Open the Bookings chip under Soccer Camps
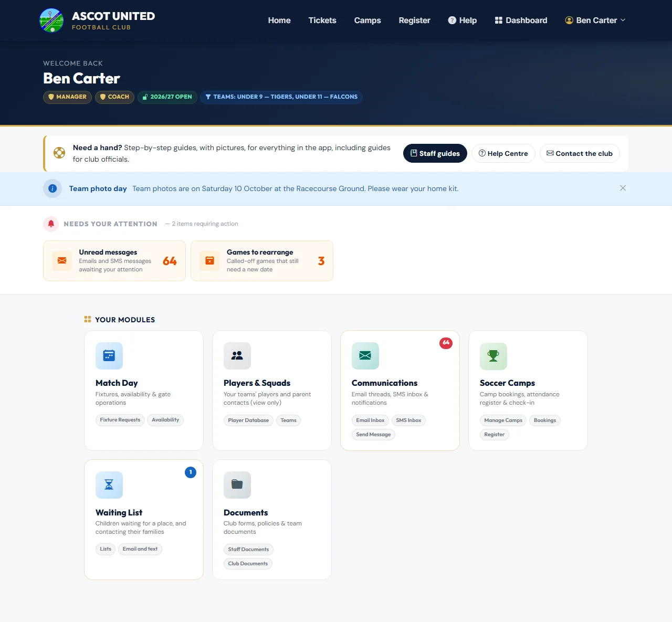The height and width of the screenshot is (622, 672). tap(545, 420)
